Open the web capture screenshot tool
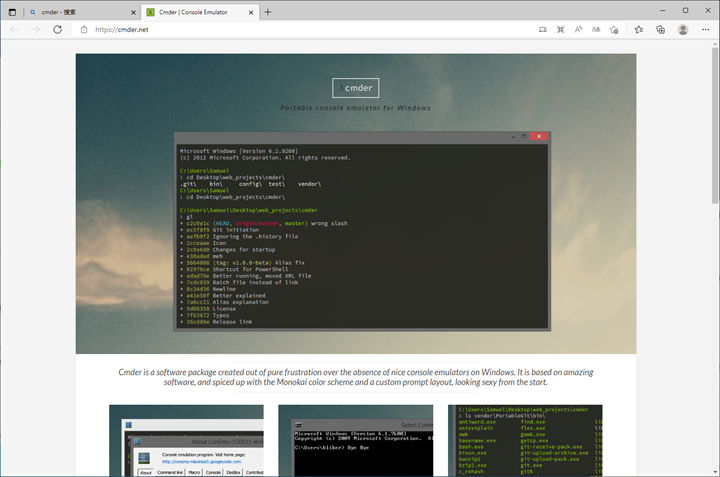The width and height of the screenshot is (720, 477). tap(560, 29)
